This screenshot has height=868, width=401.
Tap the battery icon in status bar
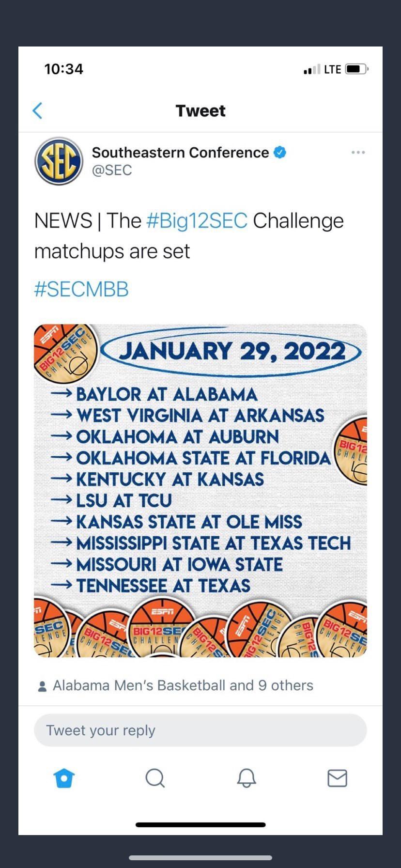click(356, 69)
